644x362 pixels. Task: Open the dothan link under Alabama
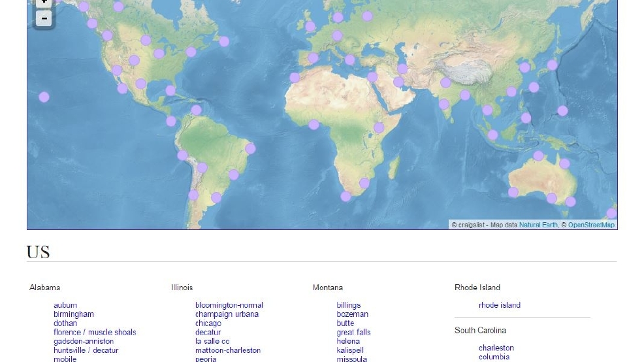[x=65, y=323]
